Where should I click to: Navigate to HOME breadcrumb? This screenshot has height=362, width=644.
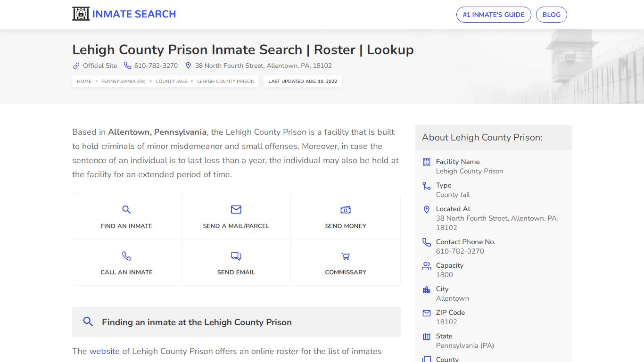(84, 81)
